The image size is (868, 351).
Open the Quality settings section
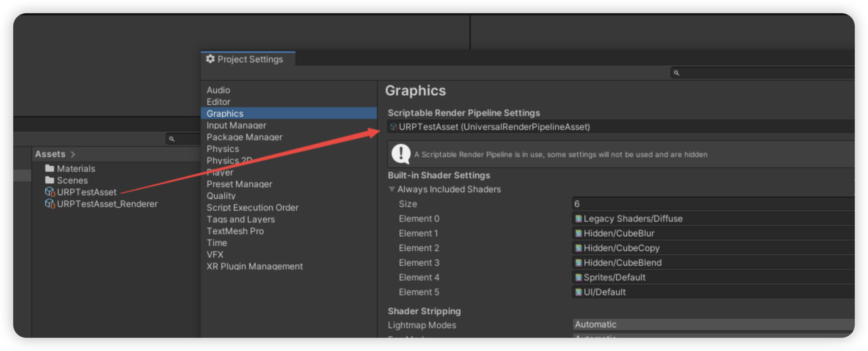(x=222, y=196)
